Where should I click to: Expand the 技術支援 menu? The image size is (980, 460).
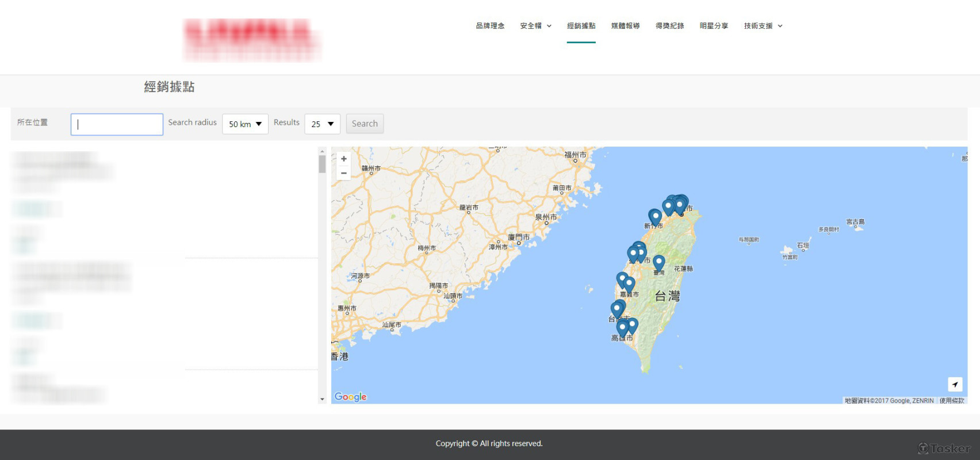tap(763, 26)
